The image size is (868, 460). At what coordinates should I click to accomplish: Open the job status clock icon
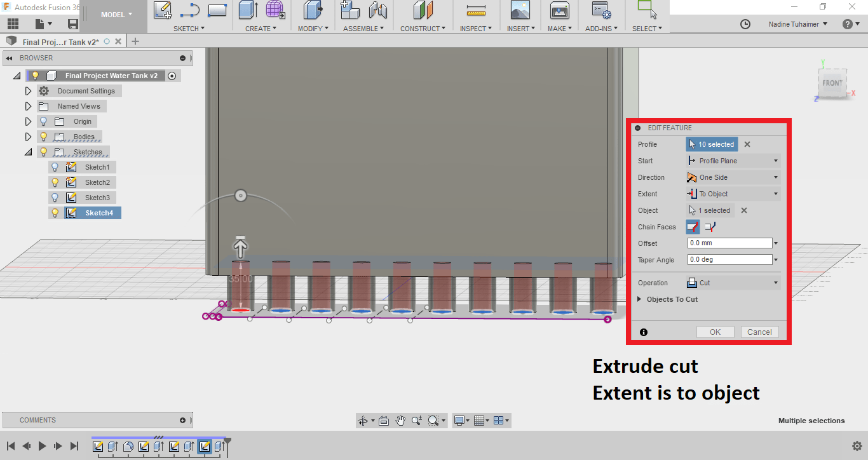(x=745, y=24)
